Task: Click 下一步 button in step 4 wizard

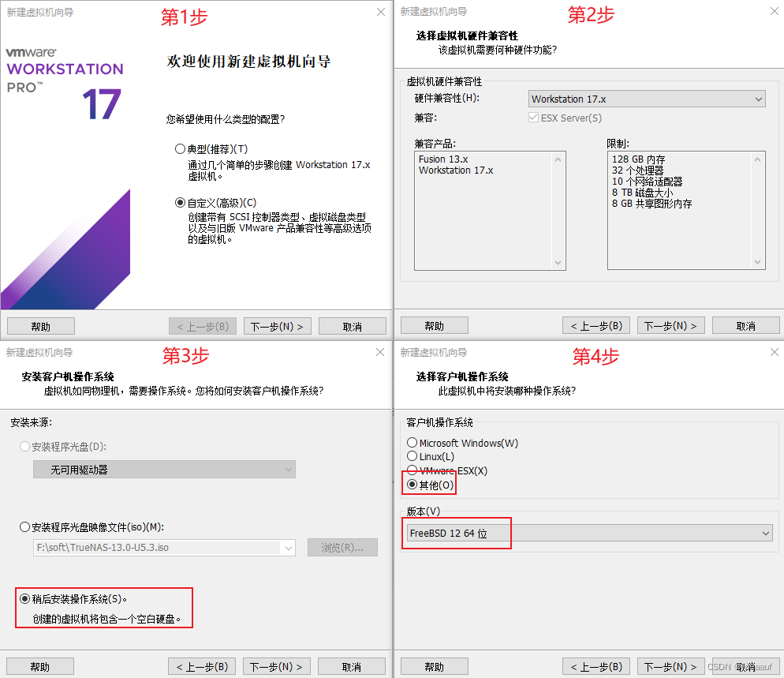Action: pos(670,666)
